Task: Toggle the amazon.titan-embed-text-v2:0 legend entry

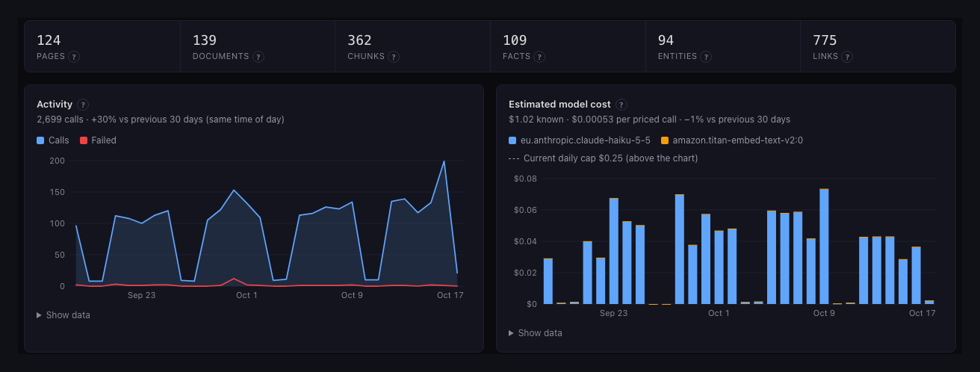Action: [x=732, y=140]
